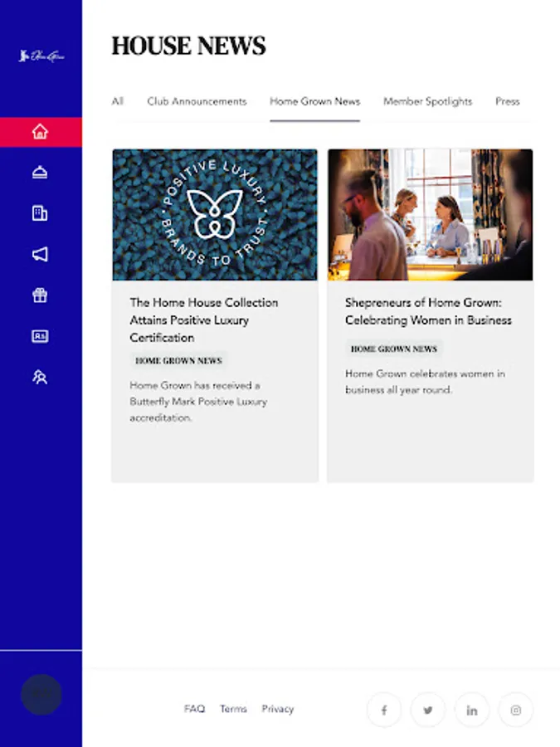Click Home Grown News tag on Shepreneurs card
The height and width of the screenshot is (747, 560).
coord(394,349)
